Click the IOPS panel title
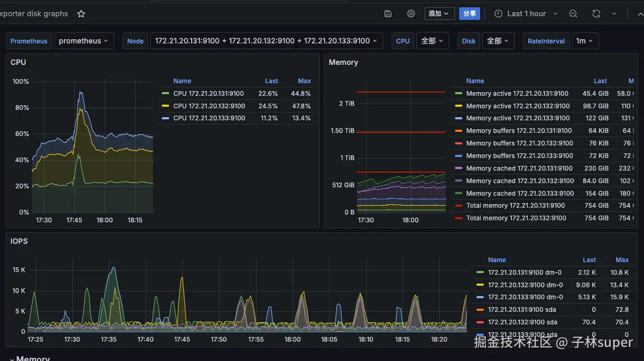Image resolution: width=644 pixels, height=361 pixels. (x=19, y=241)
